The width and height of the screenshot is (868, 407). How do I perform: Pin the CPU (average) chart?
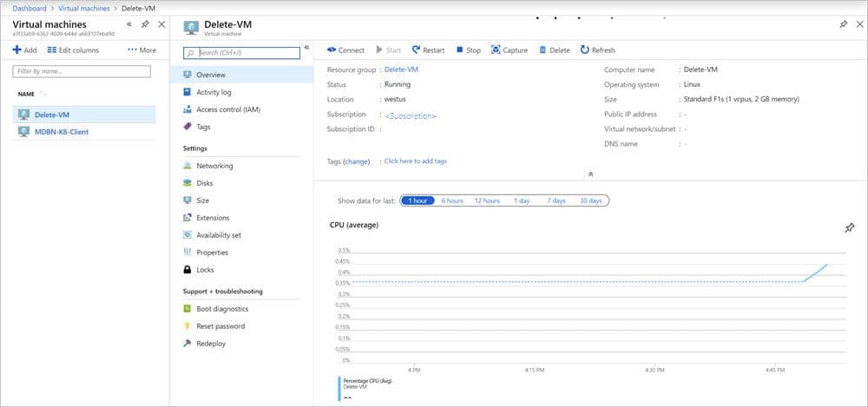(850, 227)
